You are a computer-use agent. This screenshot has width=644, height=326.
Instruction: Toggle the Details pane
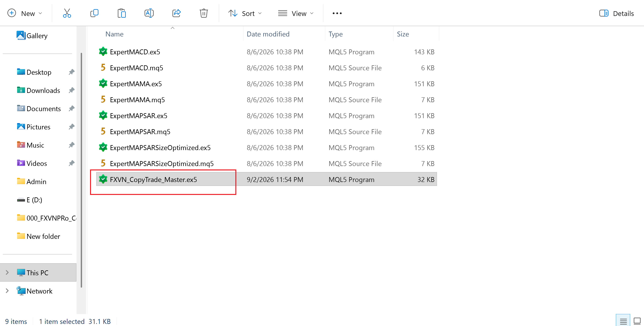(x=616, y=13)
